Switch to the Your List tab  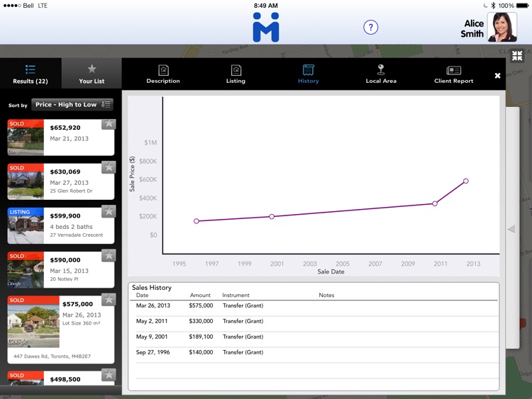coord(92,74)
